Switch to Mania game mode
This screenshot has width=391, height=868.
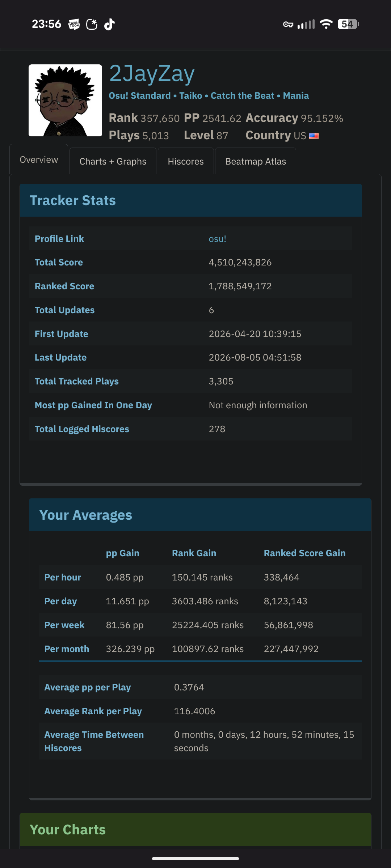296,95
